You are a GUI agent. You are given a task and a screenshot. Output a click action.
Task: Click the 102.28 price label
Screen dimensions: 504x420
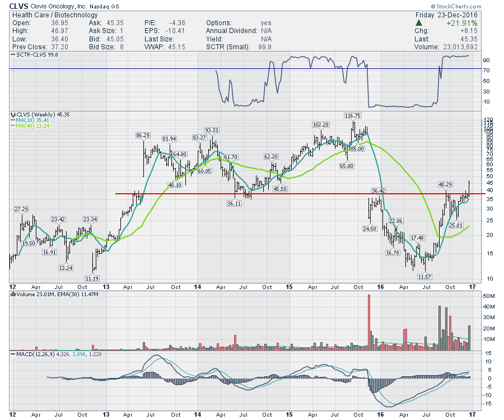(x=320, y=125)
